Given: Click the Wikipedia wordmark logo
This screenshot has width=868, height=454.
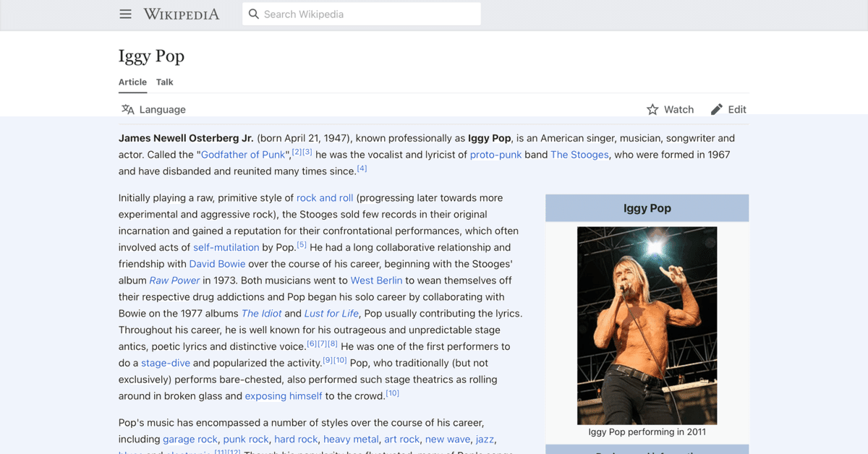Looking at the screenshot, I should [182, 14].
